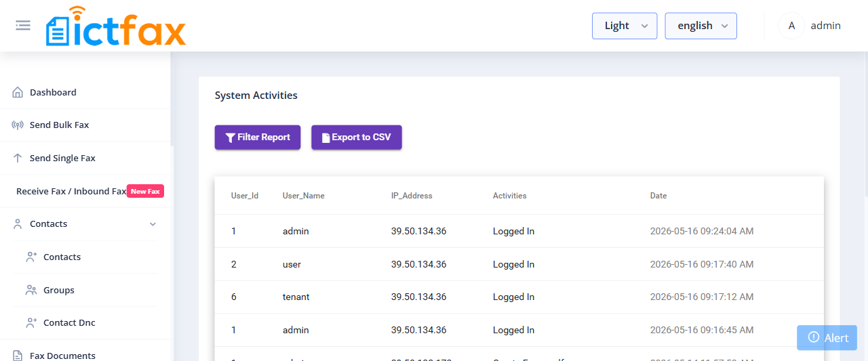This screenshot has width=868, height=361.
Task: Click User_Id 2 cell
Action: pos(234,264)
